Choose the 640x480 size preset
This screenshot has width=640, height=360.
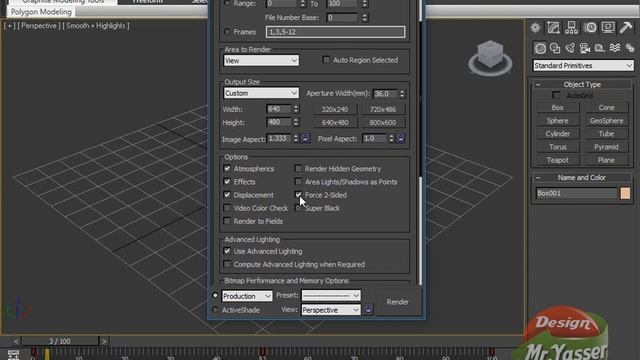pyautogui.click(x=335, y=122)
